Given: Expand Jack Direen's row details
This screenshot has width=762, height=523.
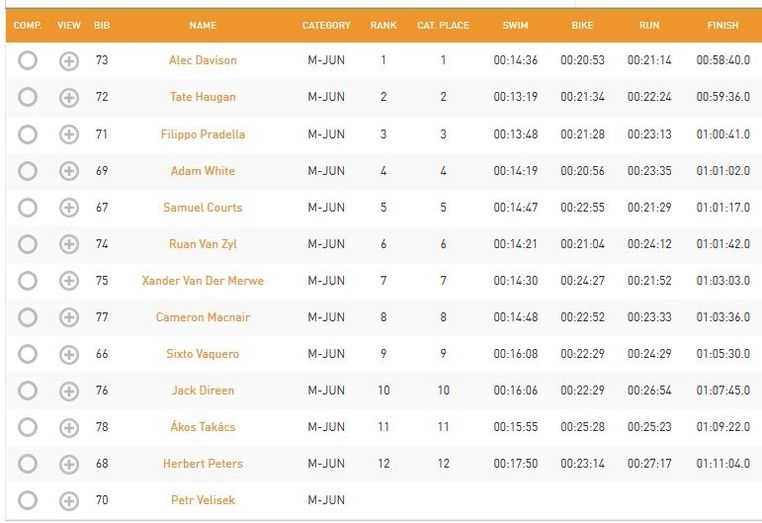Looking at the screenshot, I should click(69, 391).
